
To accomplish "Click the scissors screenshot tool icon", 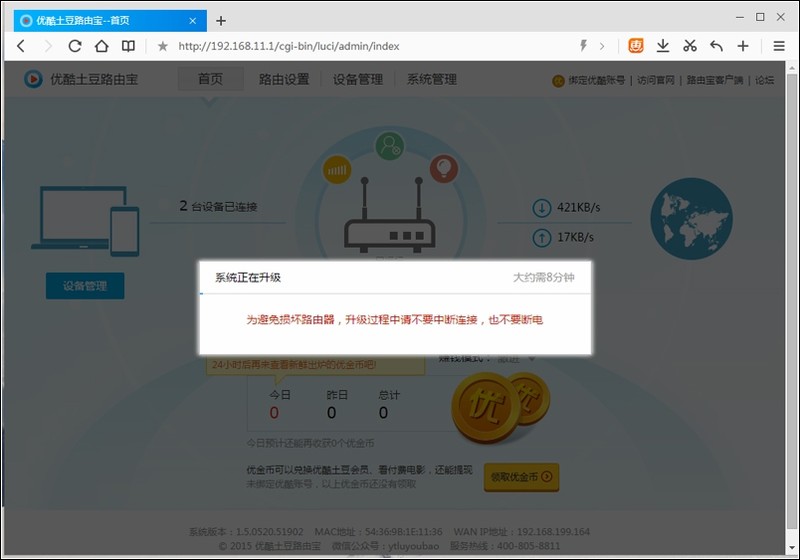I will (x=690, y=46).
